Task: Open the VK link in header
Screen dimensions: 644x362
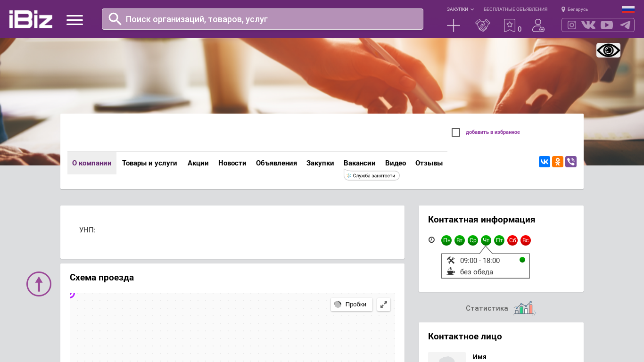Action: tap(588, 25)
